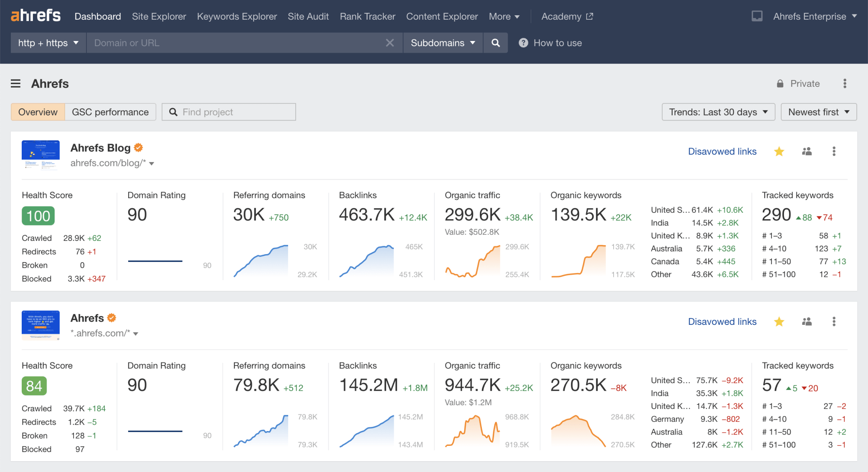Expand the http + https protocol dropdown
This screenshot has width=868, height=472.
point(48,43)
